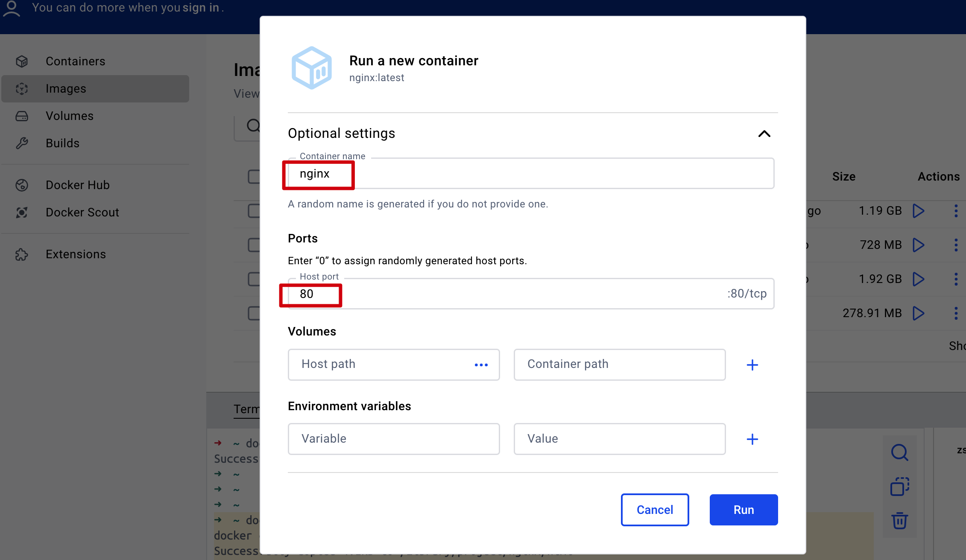Cancel the new container dialog
Image resolution: width=966 pixels, height=560 pixels.
pyautogui.click(x=655, y=510)
